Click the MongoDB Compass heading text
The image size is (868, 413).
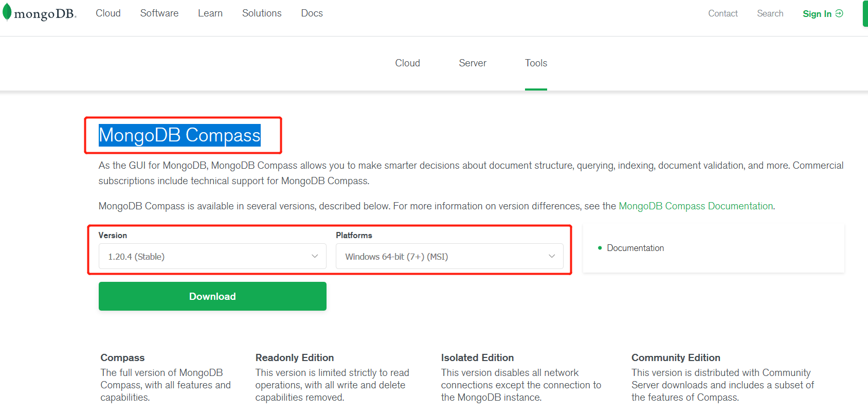pos(179,135)
